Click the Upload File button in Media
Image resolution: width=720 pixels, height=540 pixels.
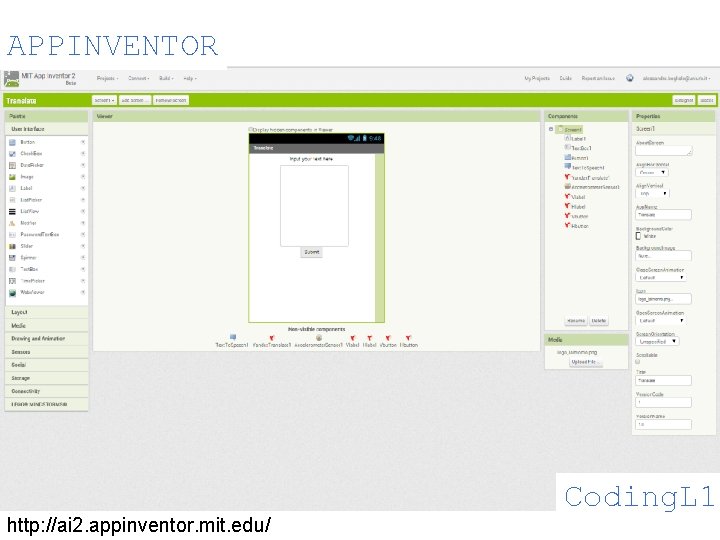pyautogui.click(x=585, y=362)
